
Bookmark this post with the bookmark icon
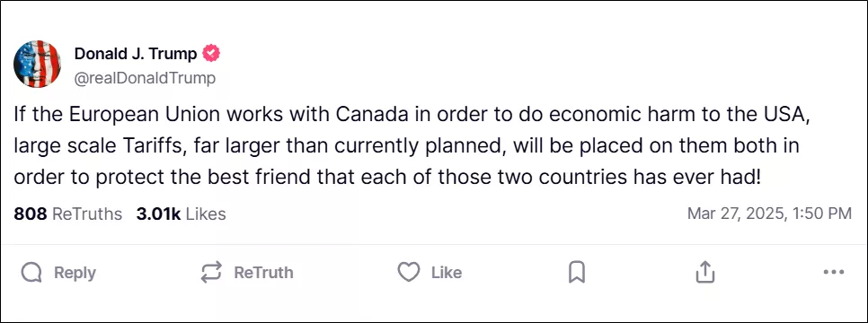coord(577,273)
